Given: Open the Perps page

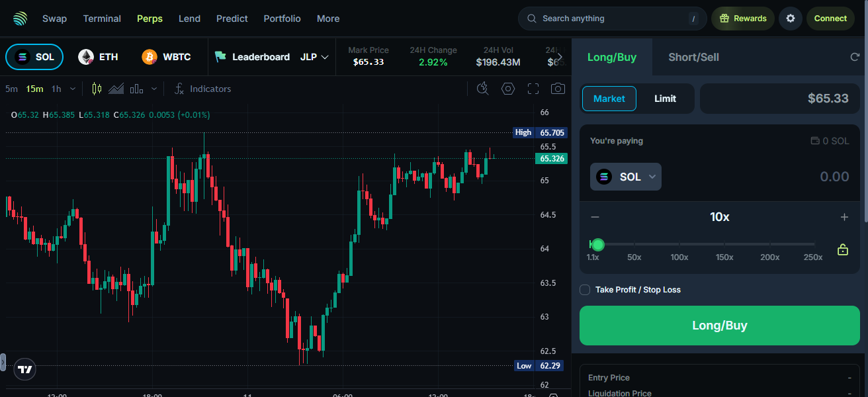Looking at the screenshot, I should (150, 19).
